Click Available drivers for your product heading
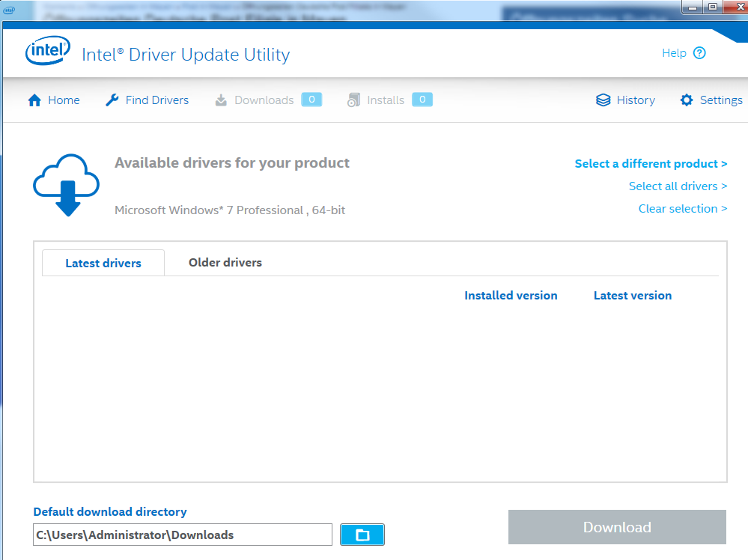748x560 pixels. [232, 163]
